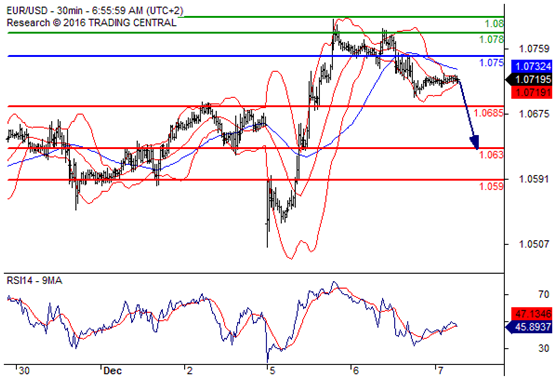Viewport: 557px width, 379px height.
Task: Click the 1.08 green resistance label
Action: [494, 24]
